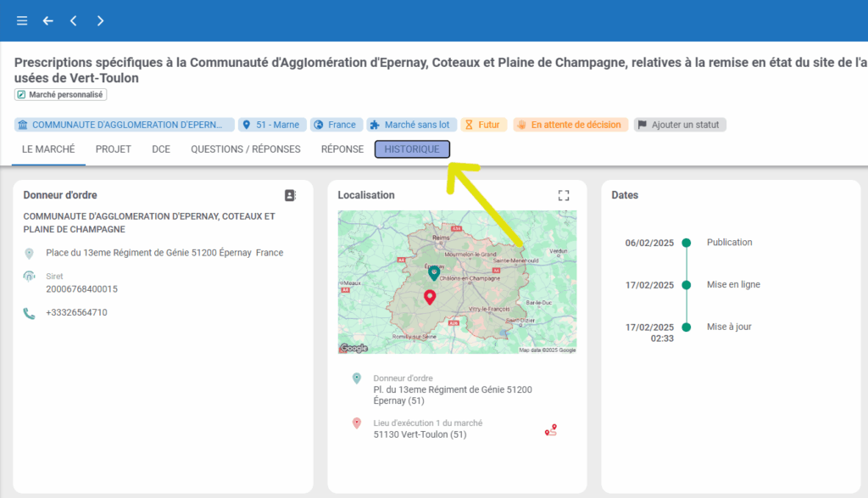Viewport: 868px width, 498px height.
Task: Select the PROJET tab
Action: click(x=113, y=149)
